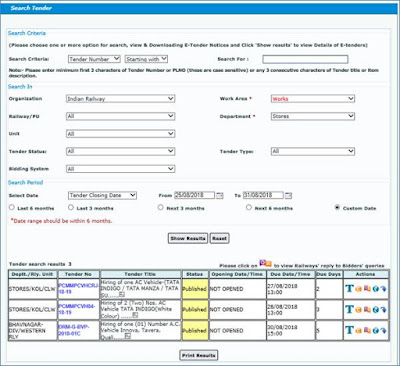Expand the title of the Innova, Tavera tender
Screen dimensions: 400x366
click(x=127, y=336)
